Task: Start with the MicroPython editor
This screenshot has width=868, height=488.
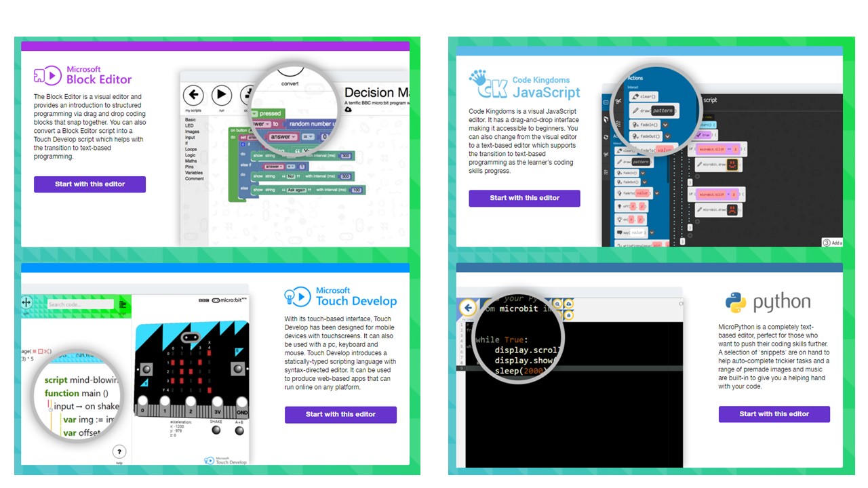Action: coord(774,414)
